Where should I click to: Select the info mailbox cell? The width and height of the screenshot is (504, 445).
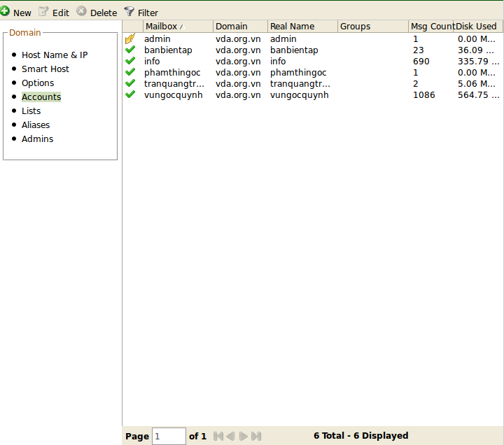[x=152, y=62]
